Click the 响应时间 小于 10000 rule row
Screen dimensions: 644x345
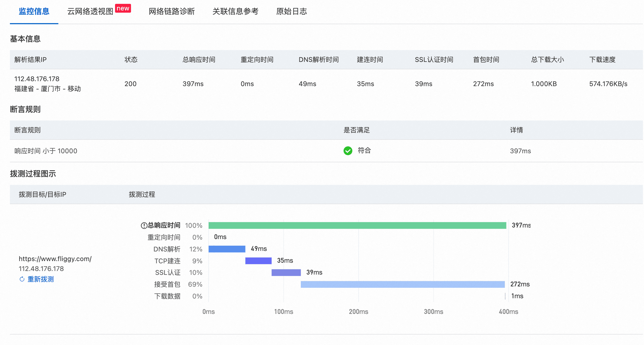point(326,151)
